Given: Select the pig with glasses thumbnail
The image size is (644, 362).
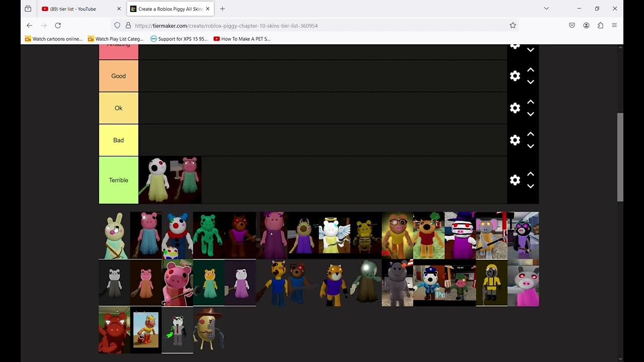Looking at the screenshot, I should point(397,235).
